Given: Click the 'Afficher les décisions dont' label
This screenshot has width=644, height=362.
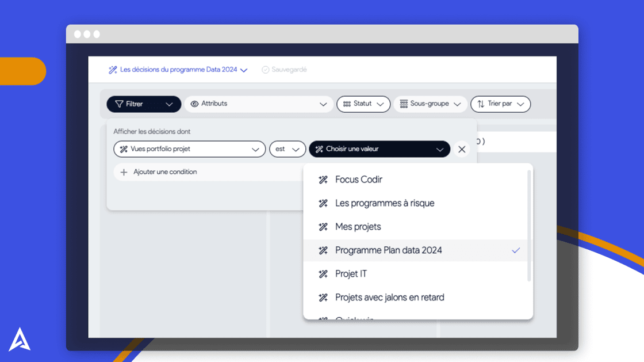Looking at the screenshot, I should 152,131.
